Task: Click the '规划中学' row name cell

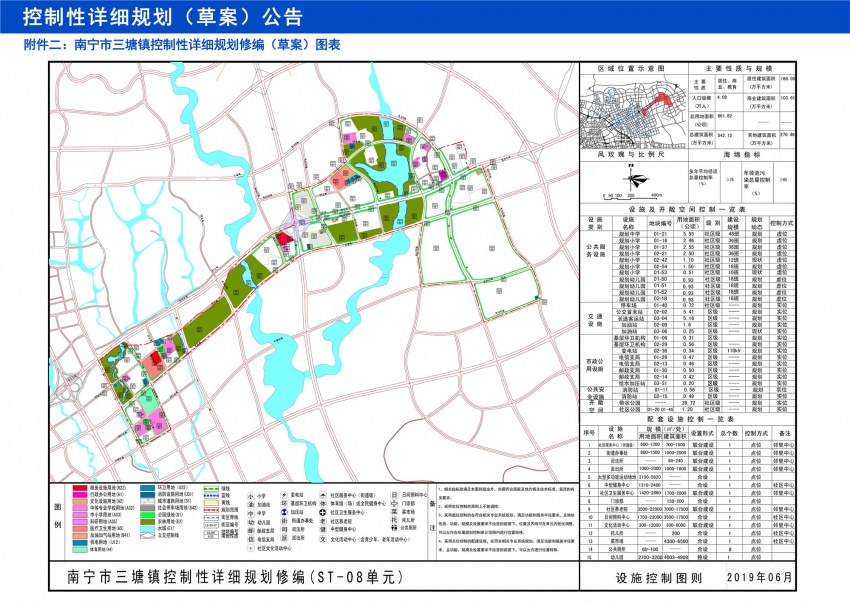Action: tap(629, 234)
